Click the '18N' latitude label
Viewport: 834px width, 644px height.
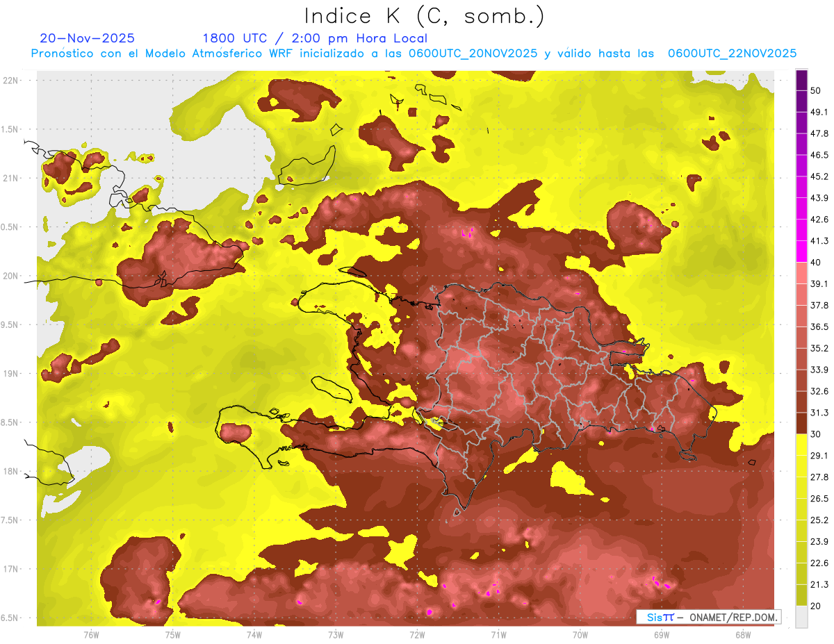click(x=10, y=471)
